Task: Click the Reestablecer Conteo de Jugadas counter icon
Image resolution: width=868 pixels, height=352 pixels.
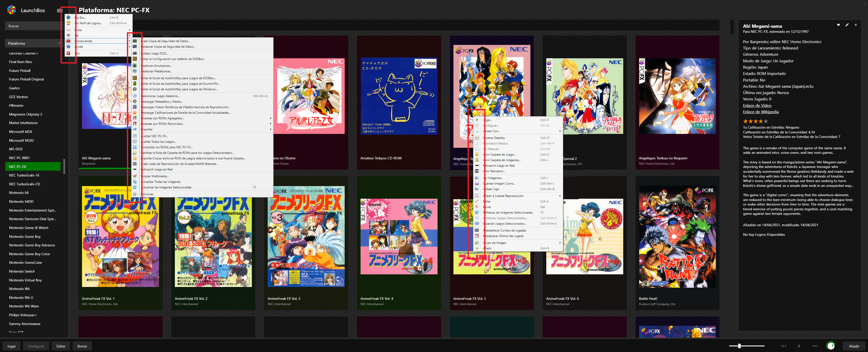Action: 477,230
